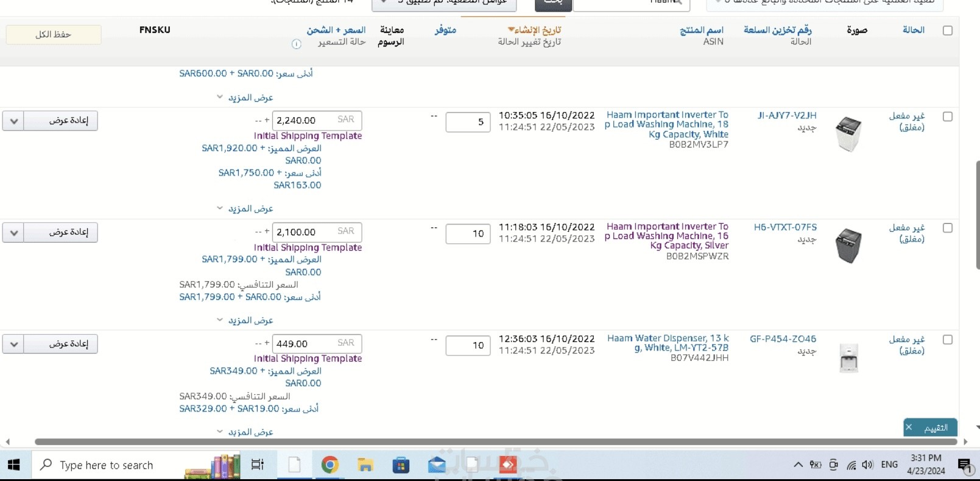Show hidden system tray icons
Screen dimensions: 980x481
pyautogui.click(x=798, y=465)
